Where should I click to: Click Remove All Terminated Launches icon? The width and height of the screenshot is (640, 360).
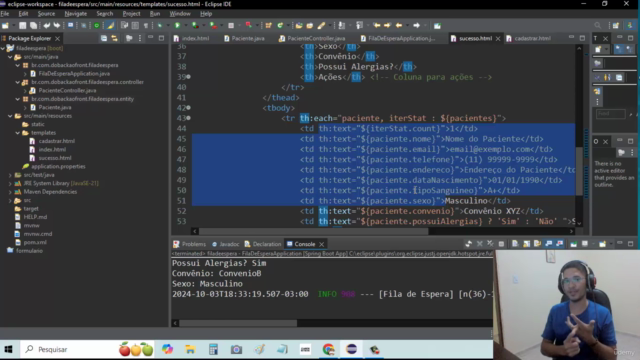[x=490, y=244]
